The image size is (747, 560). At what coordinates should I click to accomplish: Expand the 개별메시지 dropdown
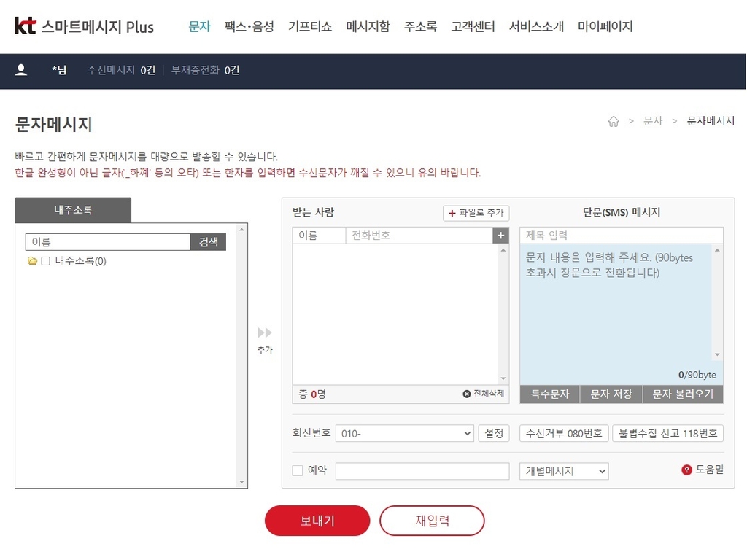pos(564,471)
